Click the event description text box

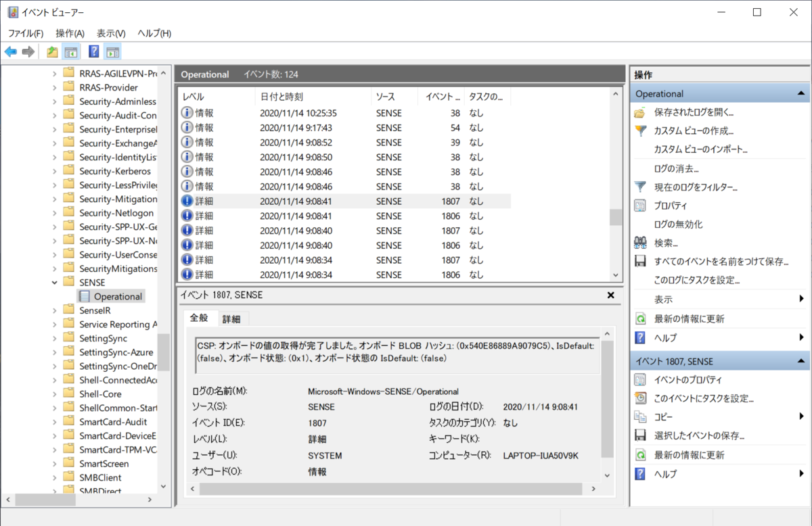coord(397,355)
